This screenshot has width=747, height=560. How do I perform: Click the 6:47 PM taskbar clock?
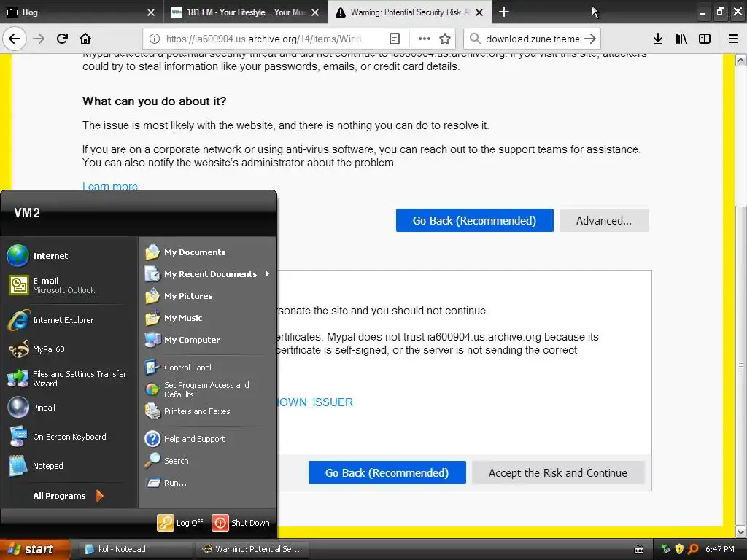point(720,549)
